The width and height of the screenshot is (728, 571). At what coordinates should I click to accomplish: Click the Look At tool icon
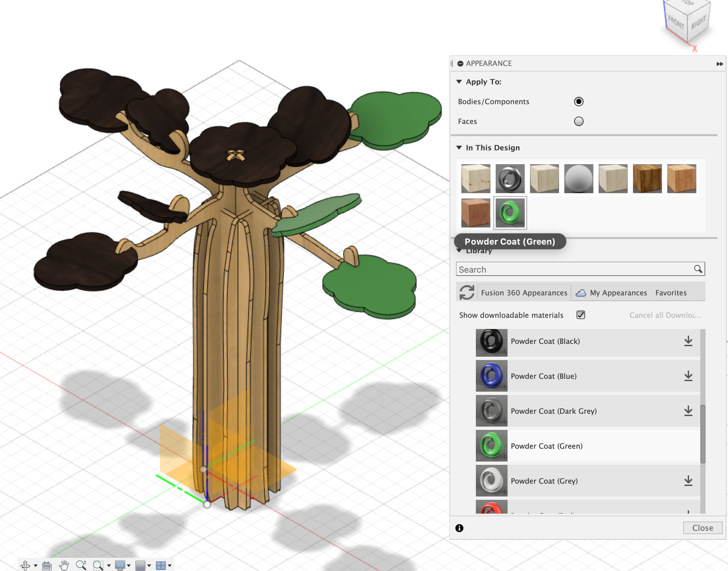pos(47,565)
